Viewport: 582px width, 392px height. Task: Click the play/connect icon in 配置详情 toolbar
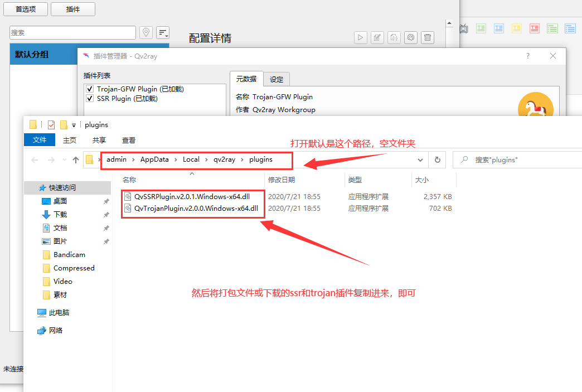point(361,37)
